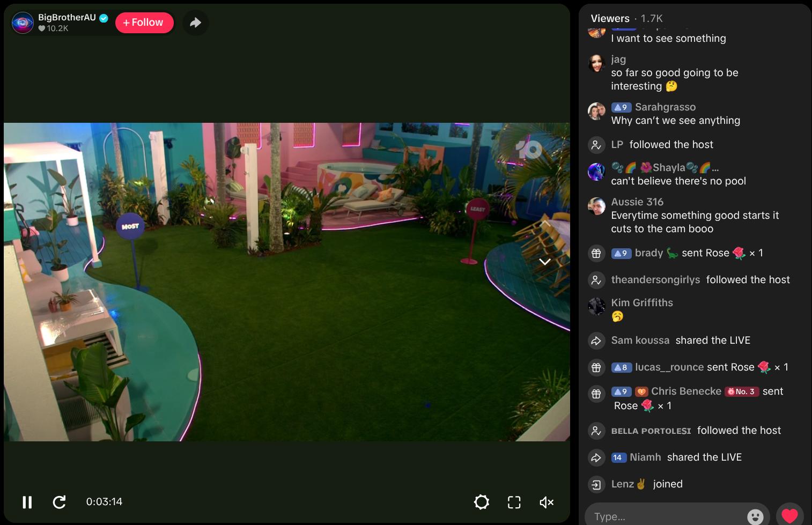Open the username BELLA PORTOLESI
The width and height of the screenshot is (812, 525).
tap(651, 431)
